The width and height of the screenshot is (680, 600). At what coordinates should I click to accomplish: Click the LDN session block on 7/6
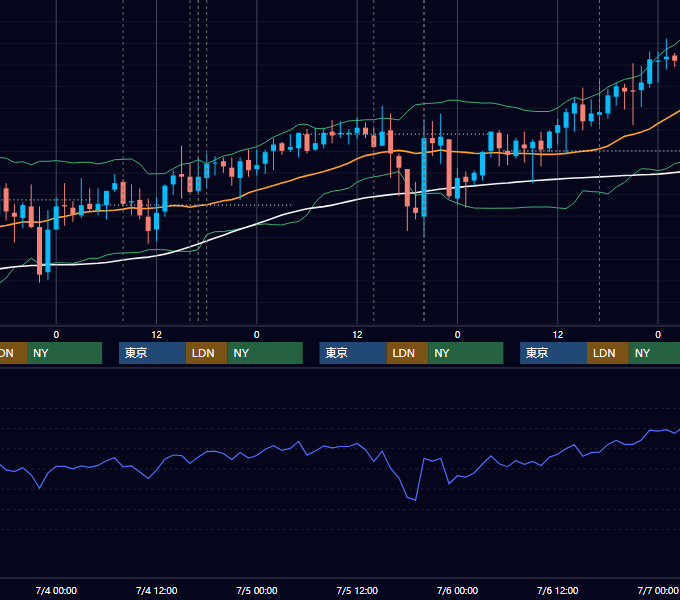pyautogui.click(x=608, y=353)
